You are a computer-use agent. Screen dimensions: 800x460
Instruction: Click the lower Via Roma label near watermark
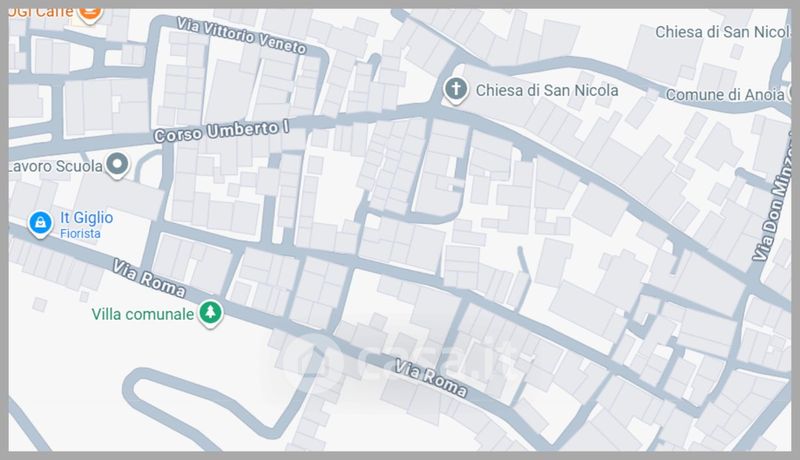point(431,378)
